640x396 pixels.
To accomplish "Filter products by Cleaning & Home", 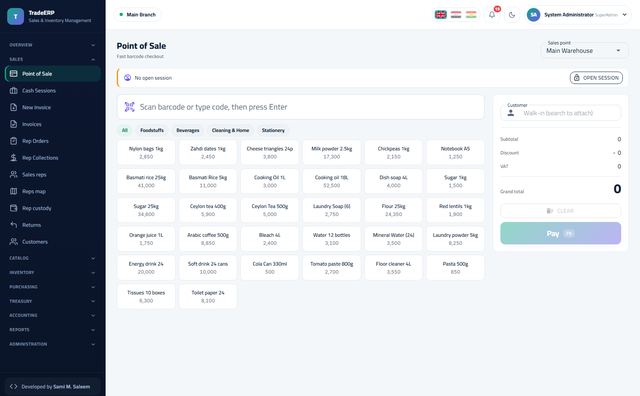I will tap(230, 130).
